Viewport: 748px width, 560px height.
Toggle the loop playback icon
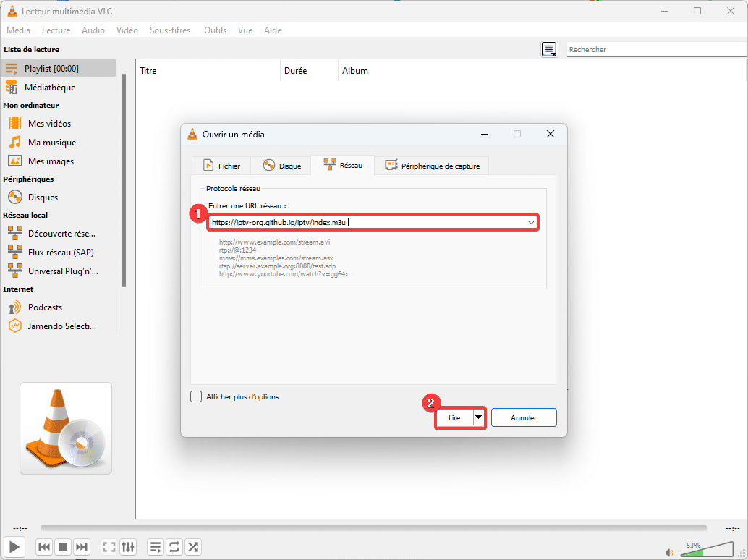[x=174, y=547]
